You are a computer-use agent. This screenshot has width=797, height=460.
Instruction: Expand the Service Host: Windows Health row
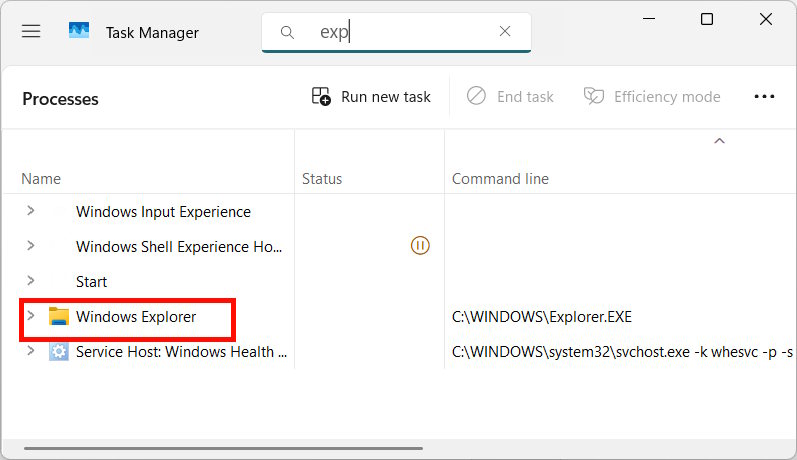pyautogui.click(x=30, y=351)
